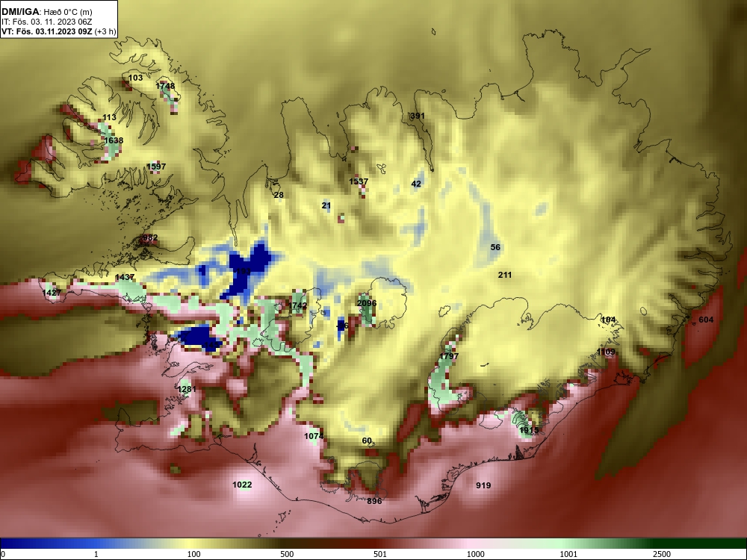747x560 pixels.
Task: Click the map value 1537
Action: point(359,181)
